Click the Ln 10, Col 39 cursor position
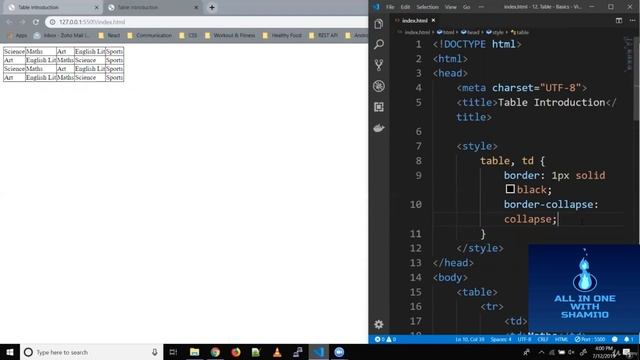 tap(470, 339)
